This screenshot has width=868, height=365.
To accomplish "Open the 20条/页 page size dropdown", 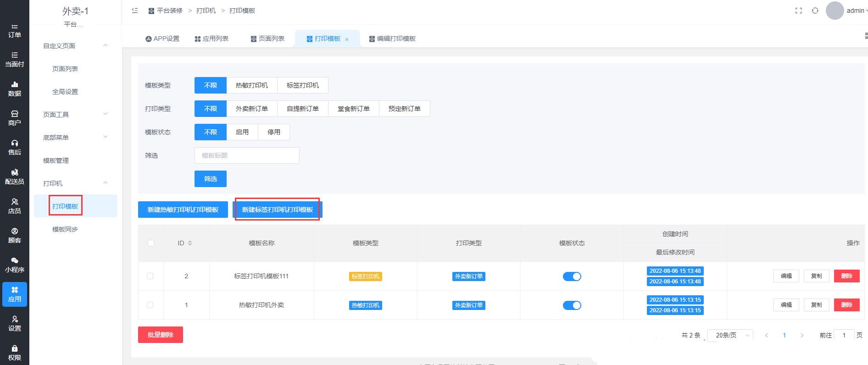I will [x=730, y=335].
